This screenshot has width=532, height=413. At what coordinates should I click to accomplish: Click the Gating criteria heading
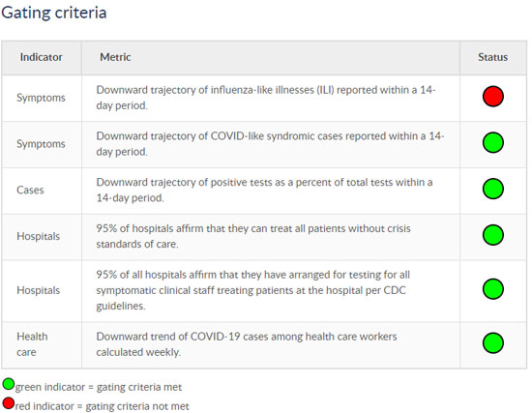(x=54, y=13)
